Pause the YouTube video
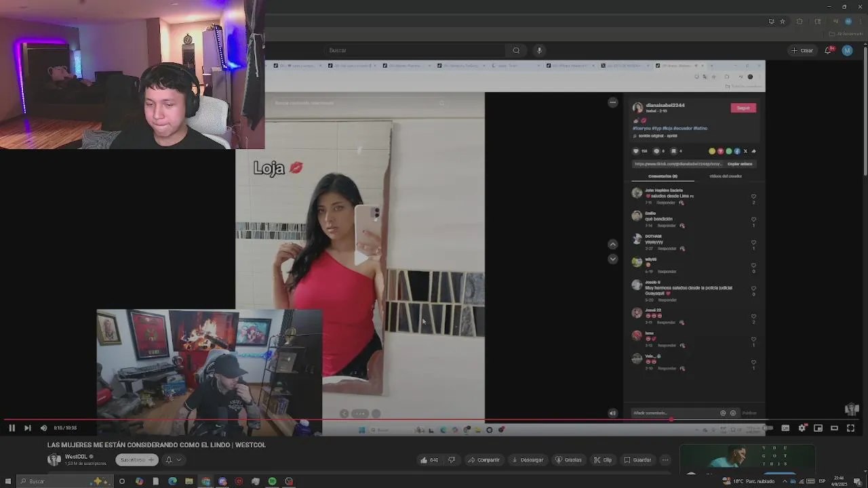Screen dimensions: 868x488 click(x=12, y=428)
